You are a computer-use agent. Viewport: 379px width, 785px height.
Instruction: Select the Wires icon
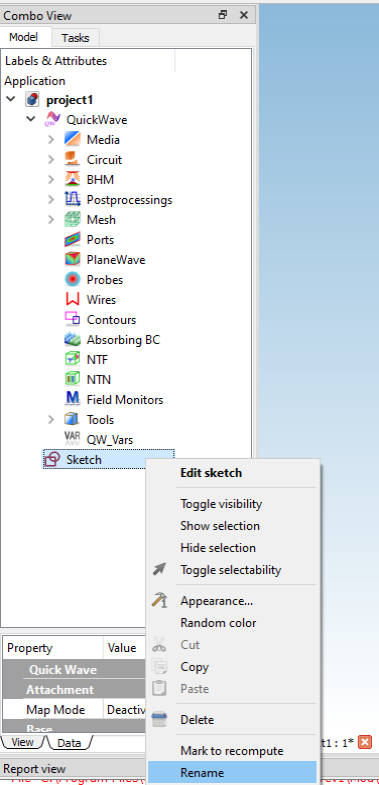pos(73,300)
